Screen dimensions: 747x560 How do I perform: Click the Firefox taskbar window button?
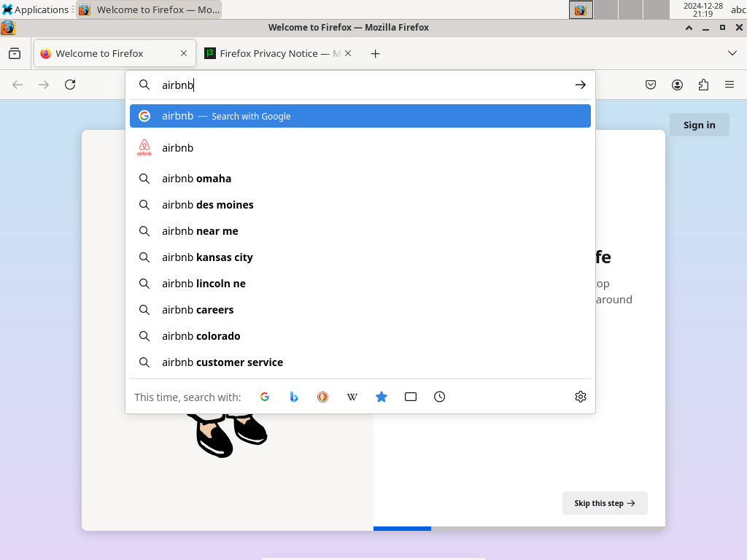coord(149,9)
